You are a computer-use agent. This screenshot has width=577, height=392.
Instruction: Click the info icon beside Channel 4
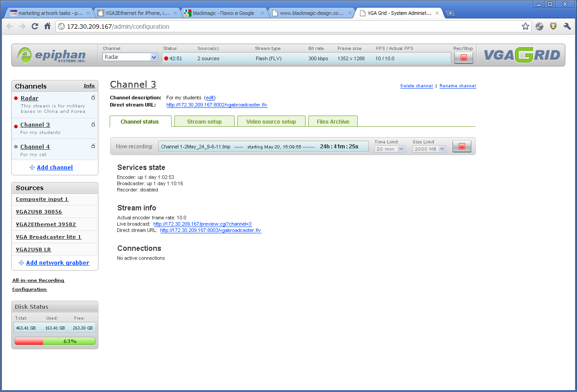[x=93, y=146]
